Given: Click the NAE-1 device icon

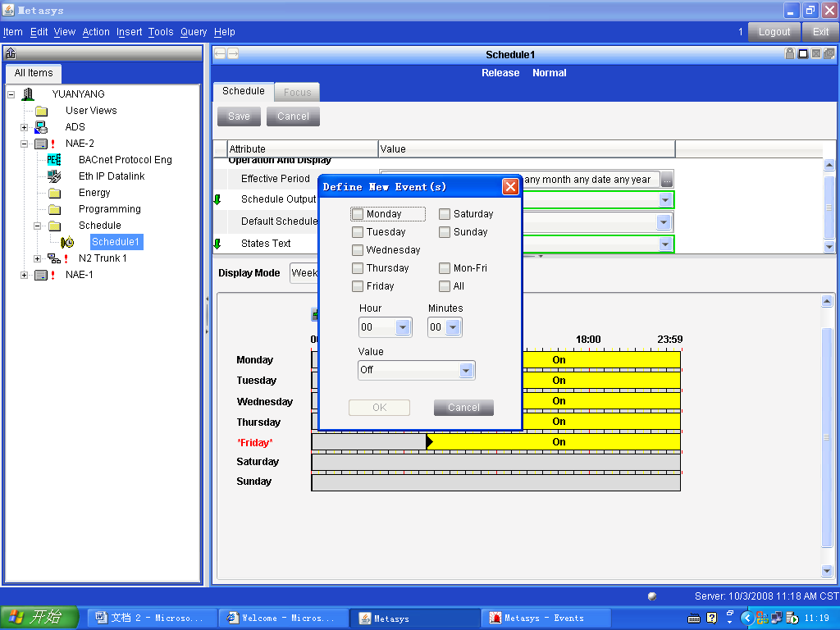Looking at the screenshot, I should pyautogui.click(x=41, y=275).
